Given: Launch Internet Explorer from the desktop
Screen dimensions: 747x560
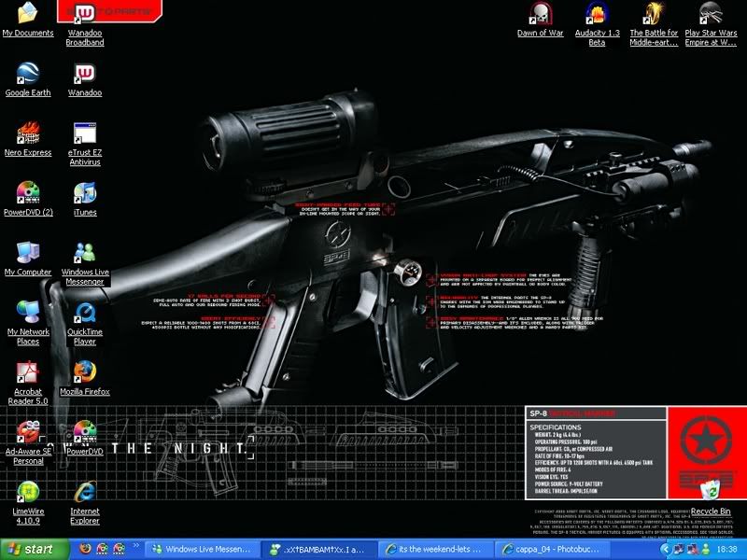Looking at the screenshot, I should [x=85, y=503].
